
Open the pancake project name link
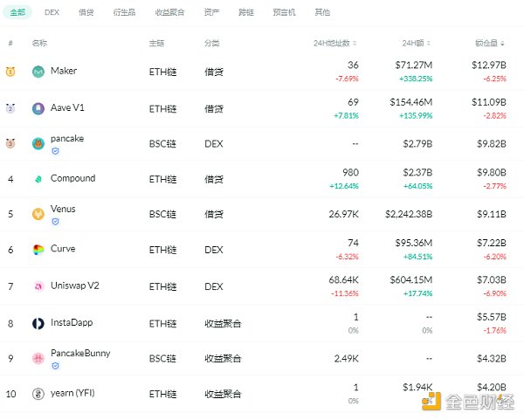[x=67, y=138]
